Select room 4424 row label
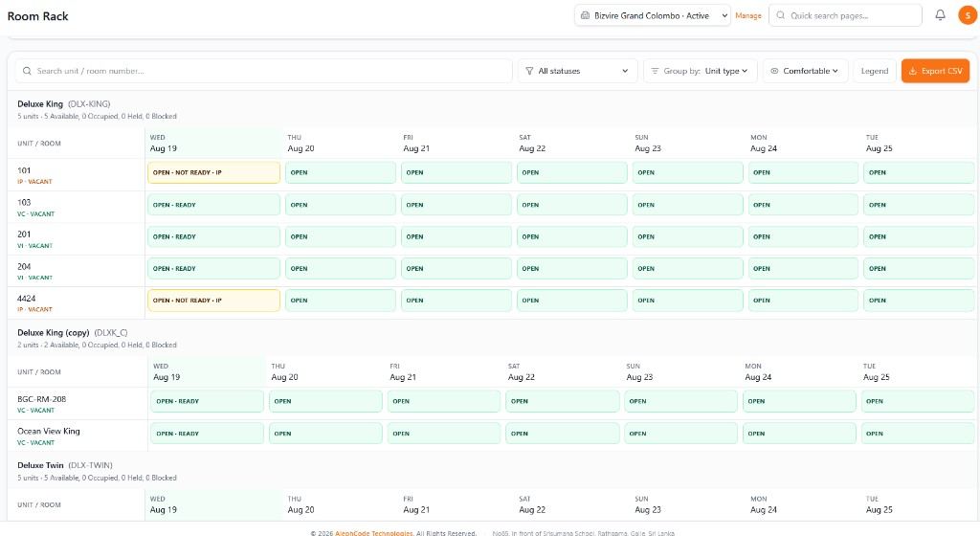980x536 pixels. [x=26, y=299]
